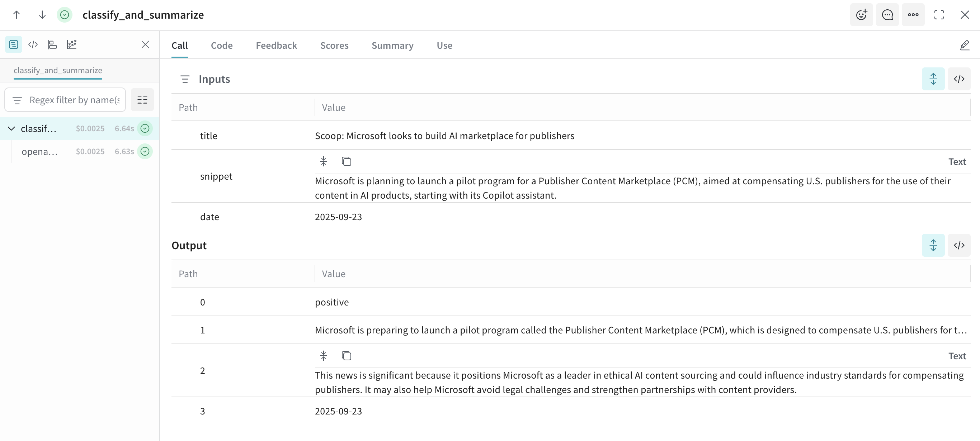Open the add reaction emoji icon

click(x=861, y=15)
